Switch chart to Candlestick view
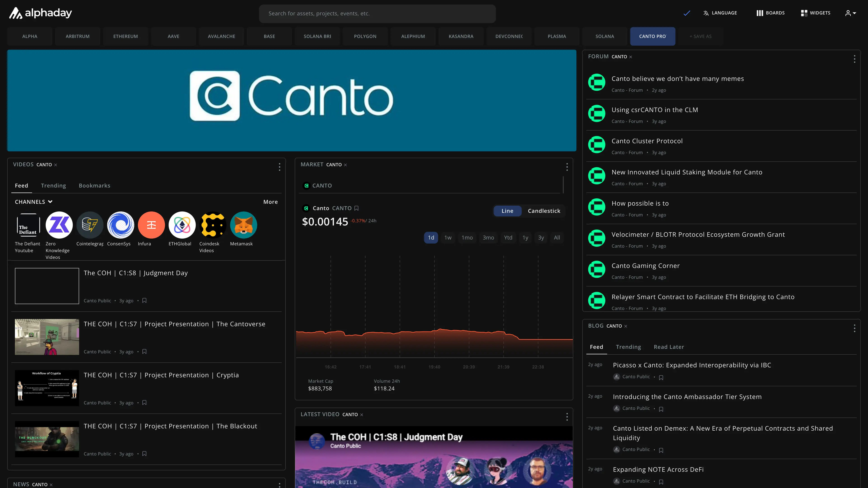 coord(544,211)
